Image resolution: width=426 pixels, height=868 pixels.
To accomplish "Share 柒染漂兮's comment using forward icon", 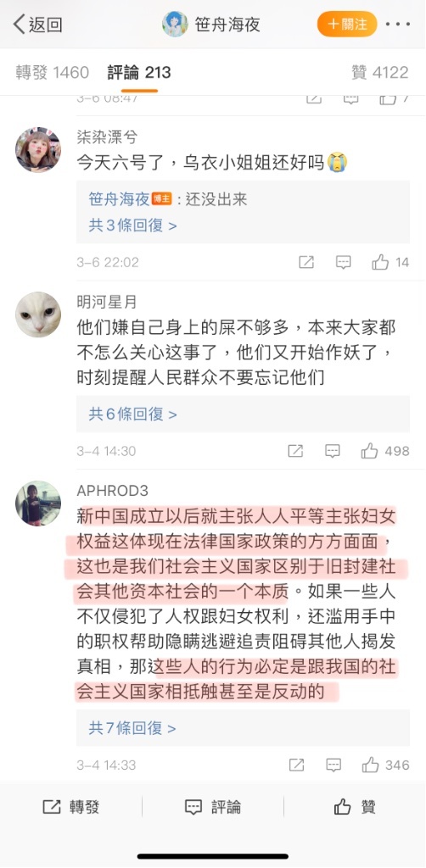I will (x=306, y=262).
